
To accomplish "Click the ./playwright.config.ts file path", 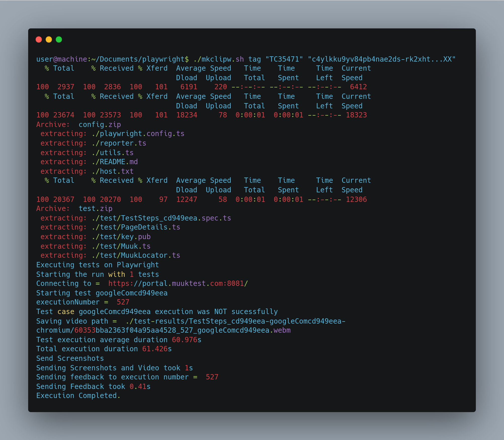I will point(138,134).
